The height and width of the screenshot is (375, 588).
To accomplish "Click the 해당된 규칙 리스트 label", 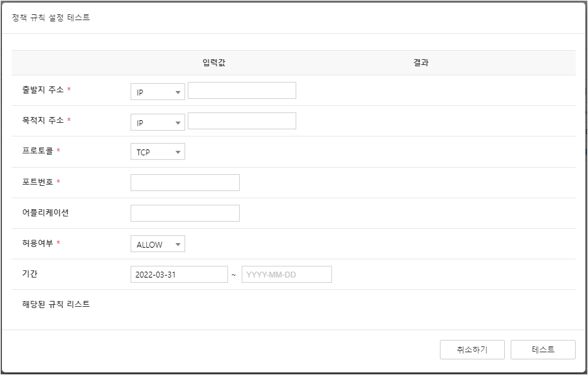I will [x=56, y=304].
